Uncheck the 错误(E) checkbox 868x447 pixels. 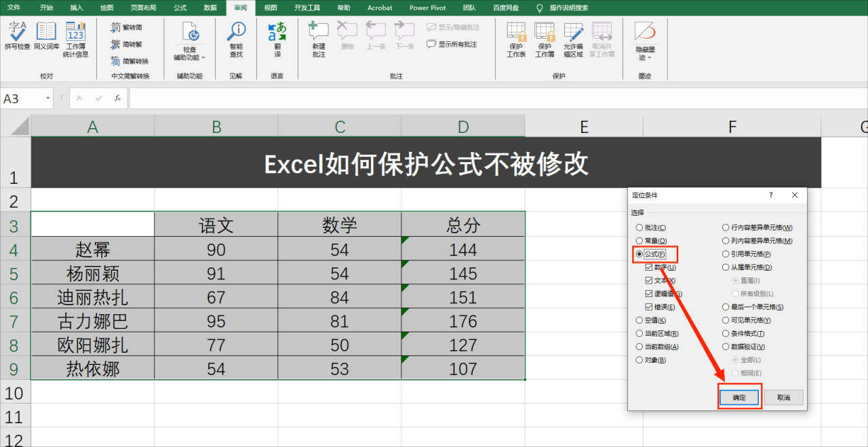click(660, 307)
